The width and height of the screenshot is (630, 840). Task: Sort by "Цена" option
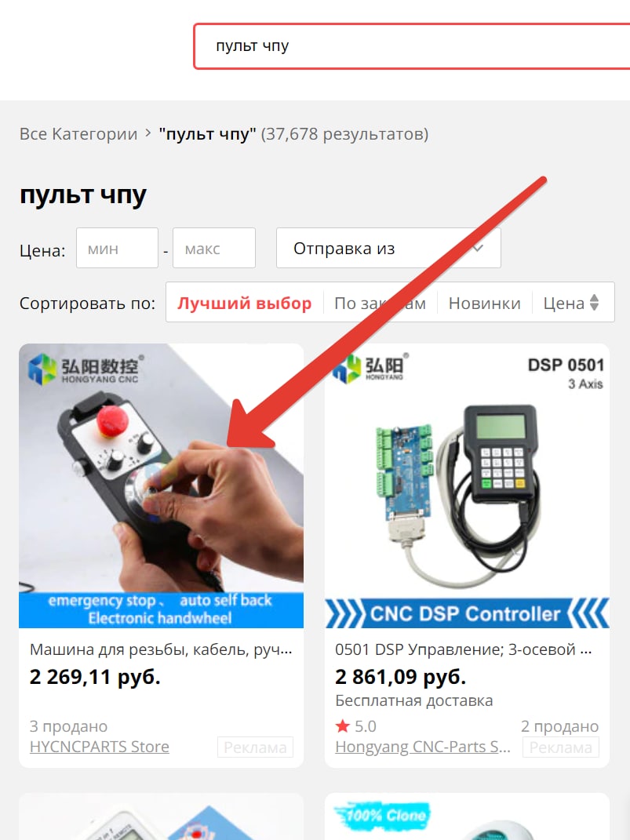point(563,304)
